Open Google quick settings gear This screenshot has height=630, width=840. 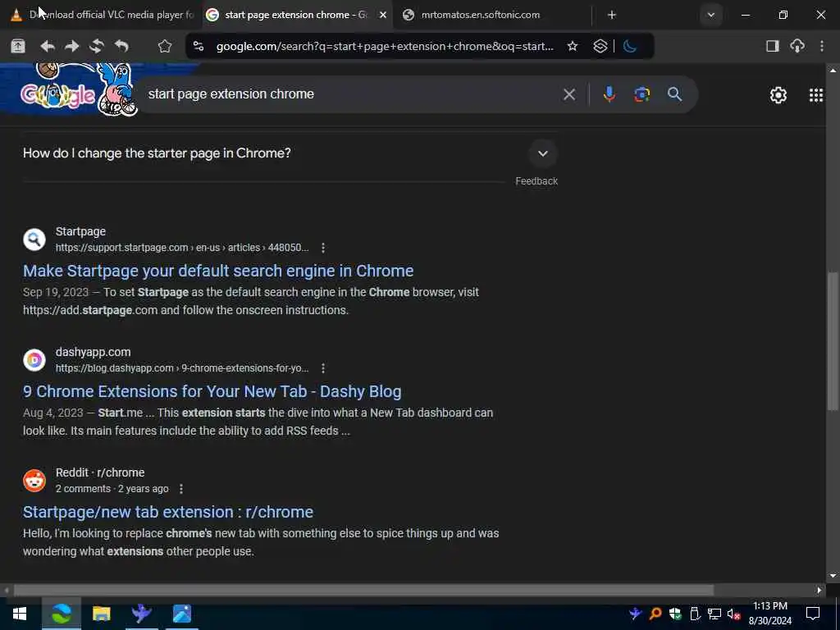point(778,95)
